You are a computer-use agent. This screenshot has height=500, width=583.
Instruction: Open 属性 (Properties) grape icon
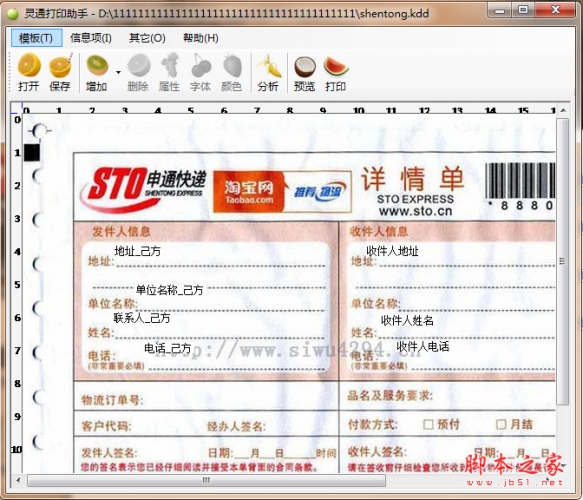[170, 65]
